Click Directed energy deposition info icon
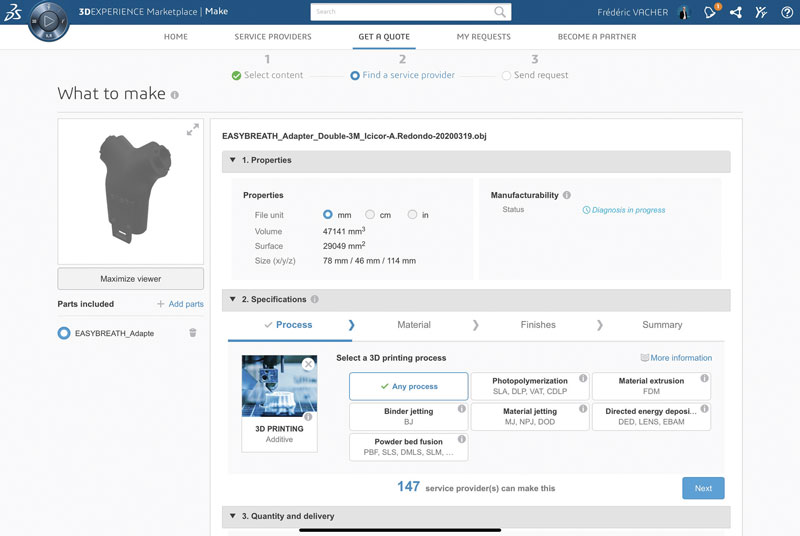The width and height of the screenshot is (800, 536). pyautogui.click(x=704, y=409)
